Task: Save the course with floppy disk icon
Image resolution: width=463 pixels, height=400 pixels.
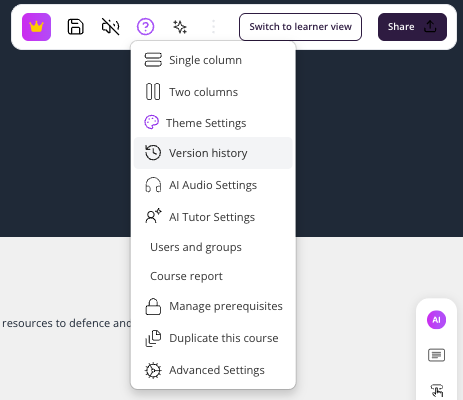Action: click(x=76, y=27)
